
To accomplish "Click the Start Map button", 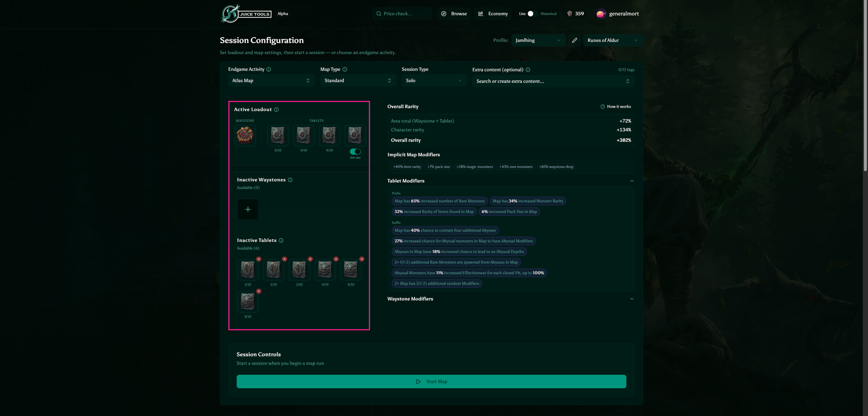I will [431, 381].
